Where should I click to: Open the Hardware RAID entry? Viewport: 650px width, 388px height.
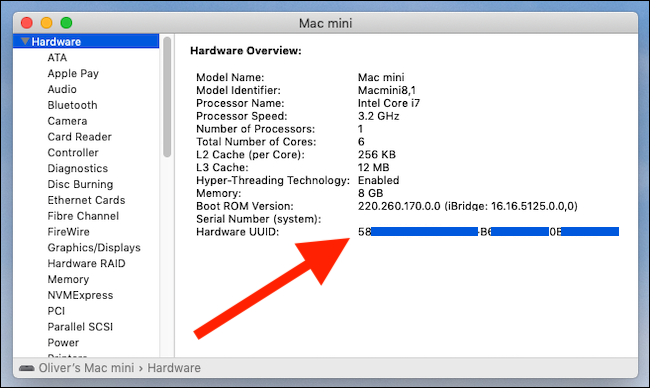[86, 263]
